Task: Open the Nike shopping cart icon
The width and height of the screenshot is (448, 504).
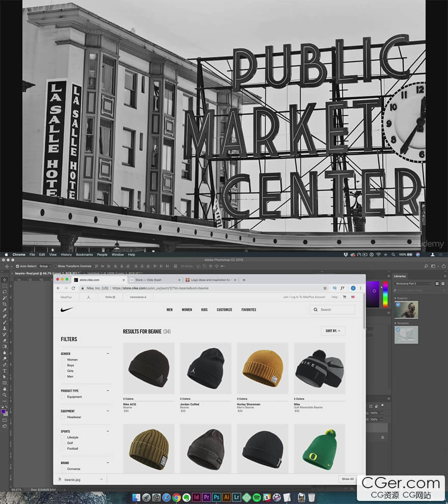Action: [345, 297]
